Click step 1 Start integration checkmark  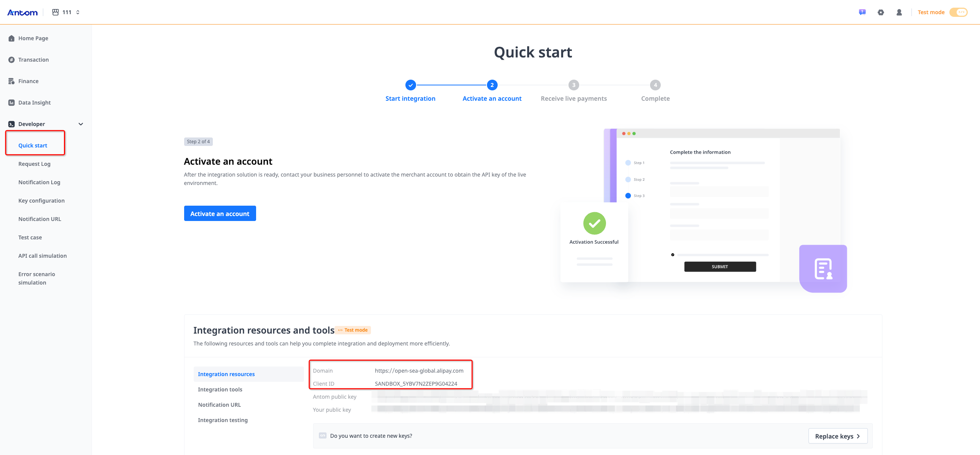click(x=410, y=85)
